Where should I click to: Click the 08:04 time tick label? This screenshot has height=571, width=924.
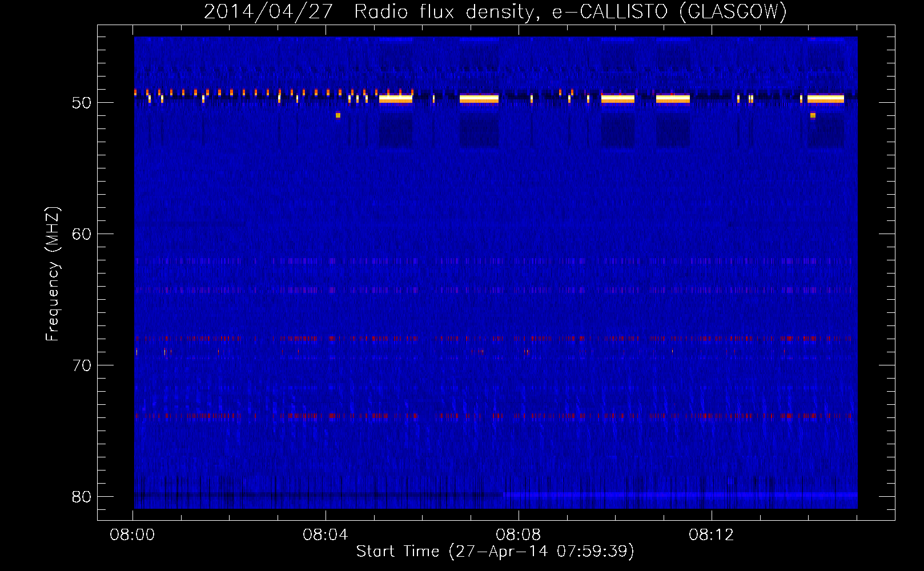click(x=326, y=535)
